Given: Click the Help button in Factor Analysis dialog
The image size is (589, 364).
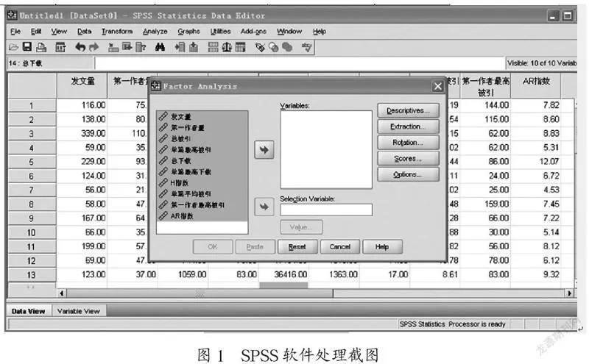Looking at the screenshot, I should pos(382,247).
